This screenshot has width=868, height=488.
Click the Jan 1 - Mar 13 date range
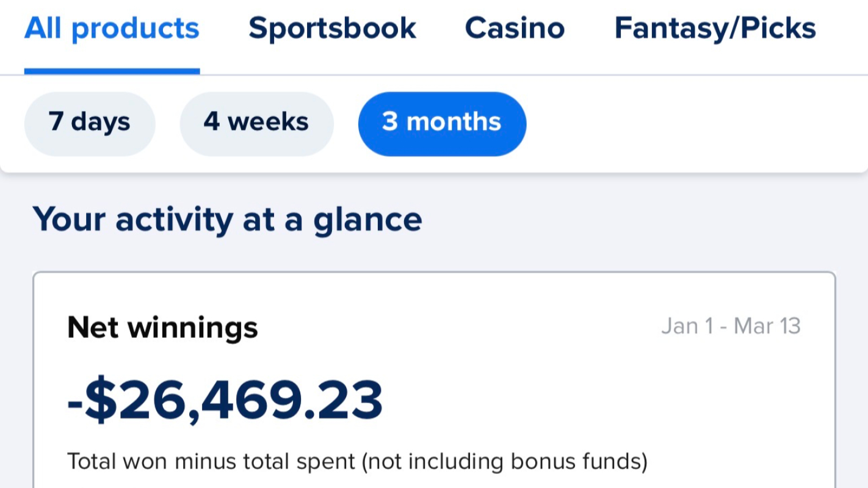point(731,325)
